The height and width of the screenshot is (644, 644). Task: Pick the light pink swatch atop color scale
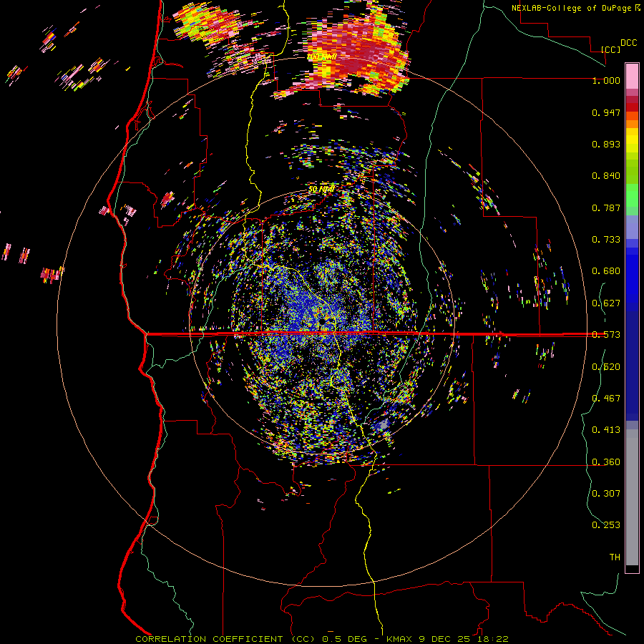[x=632, y=76]
